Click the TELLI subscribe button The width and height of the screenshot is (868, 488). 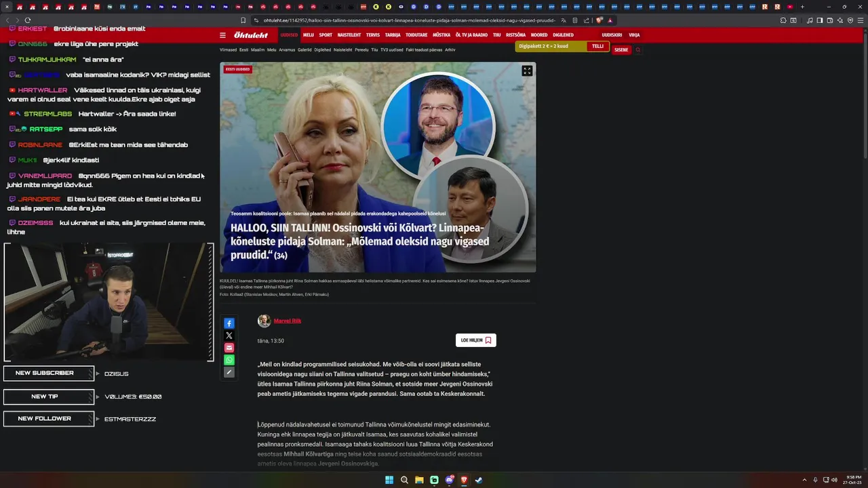(597, 47)
